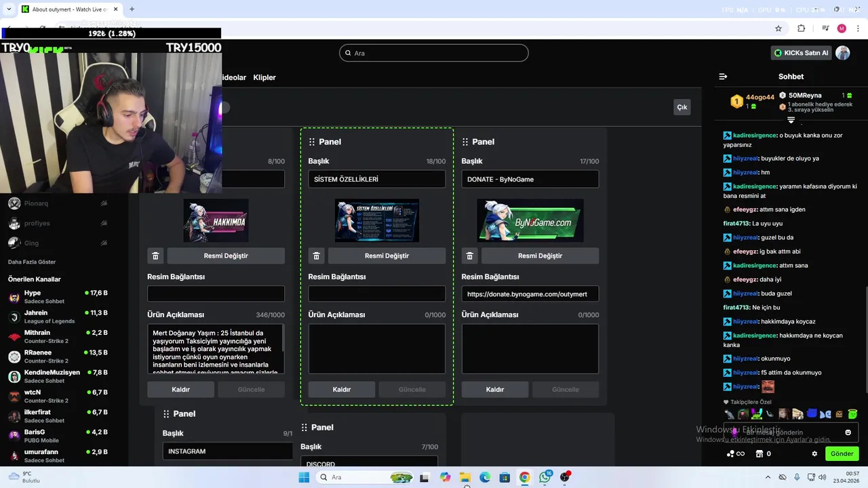Click the site search box Ara
This screenshot has width=868, height=488.
click(434, 53)
